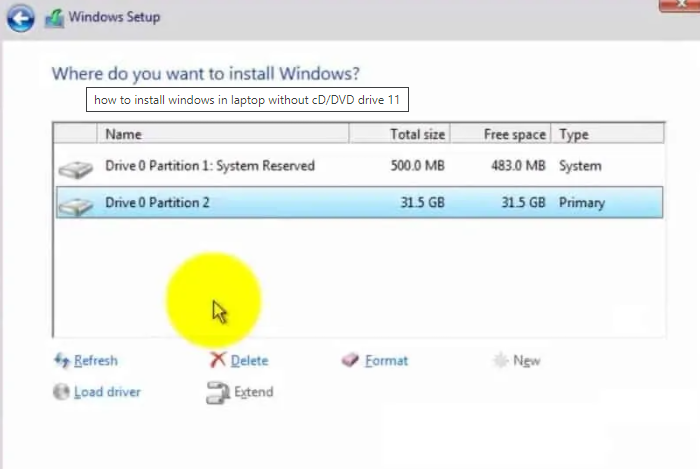Click drive icon of Partition 2 row
Image resolution: width=700 pixels, height=469 pixels.
76,206
